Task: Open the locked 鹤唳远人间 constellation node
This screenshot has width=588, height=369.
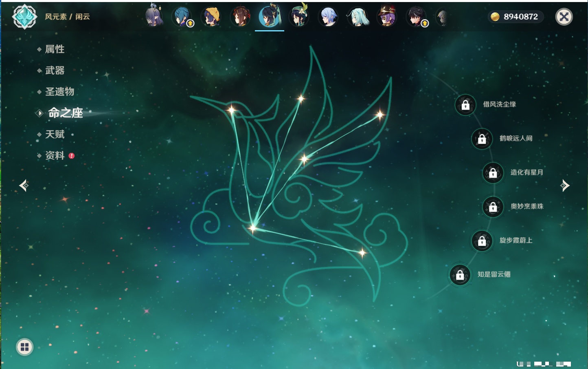Action: pyautogui.click(x=482, y=139)
